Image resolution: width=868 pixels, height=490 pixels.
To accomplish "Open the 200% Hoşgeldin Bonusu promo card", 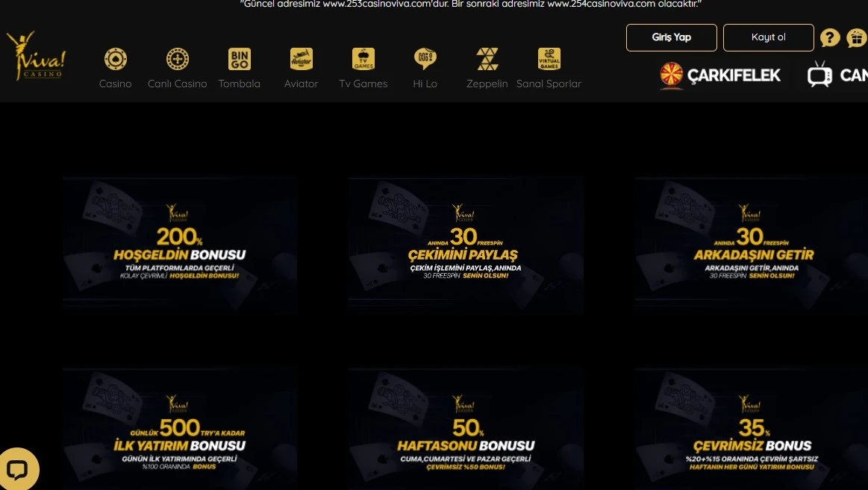I will coord(180,245).
